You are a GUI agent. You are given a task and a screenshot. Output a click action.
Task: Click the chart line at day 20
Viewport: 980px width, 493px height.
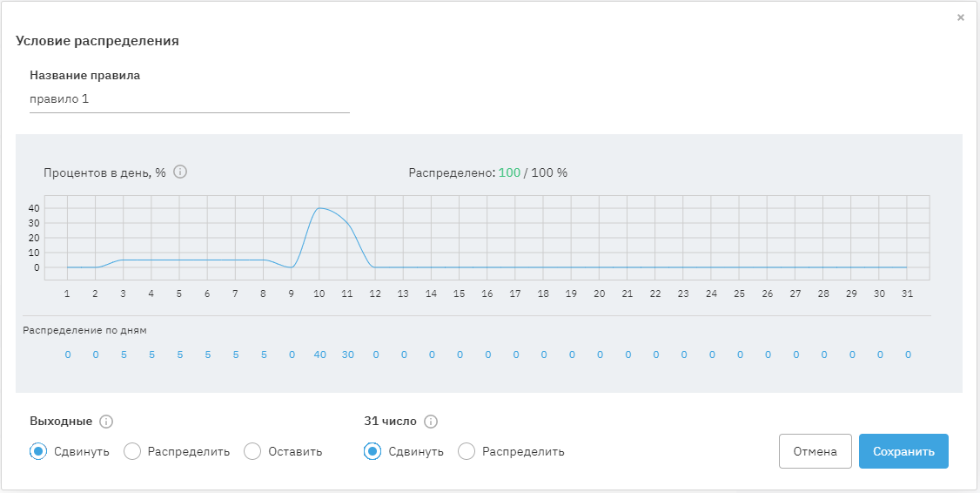coord(599,267)
